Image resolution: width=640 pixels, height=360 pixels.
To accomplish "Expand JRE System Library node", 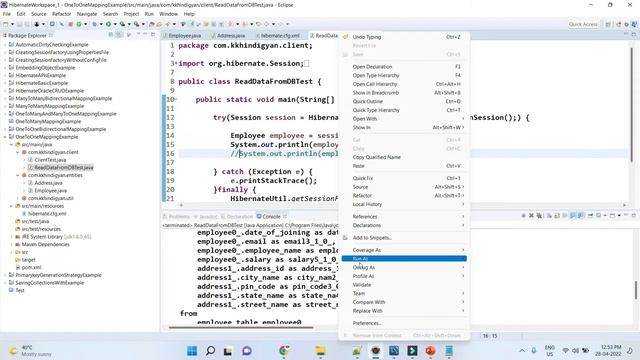I will 11,237.
